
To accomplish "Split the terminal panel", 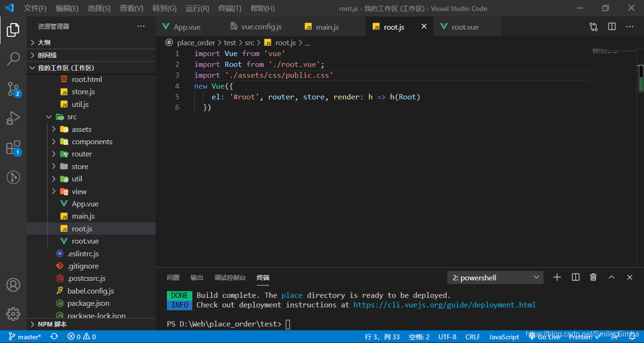I will 576,278.
